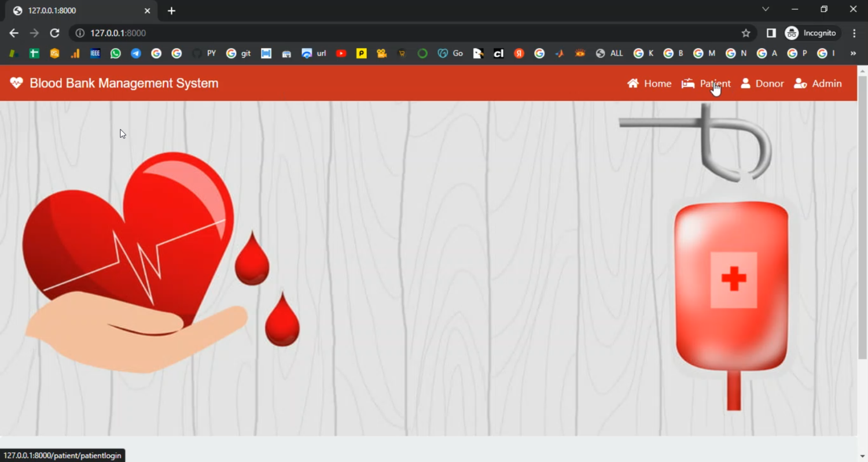Screen dimensions: 868x462
Task: Open the Chrome three-dot menu
Action: click(x=854, y=33)
